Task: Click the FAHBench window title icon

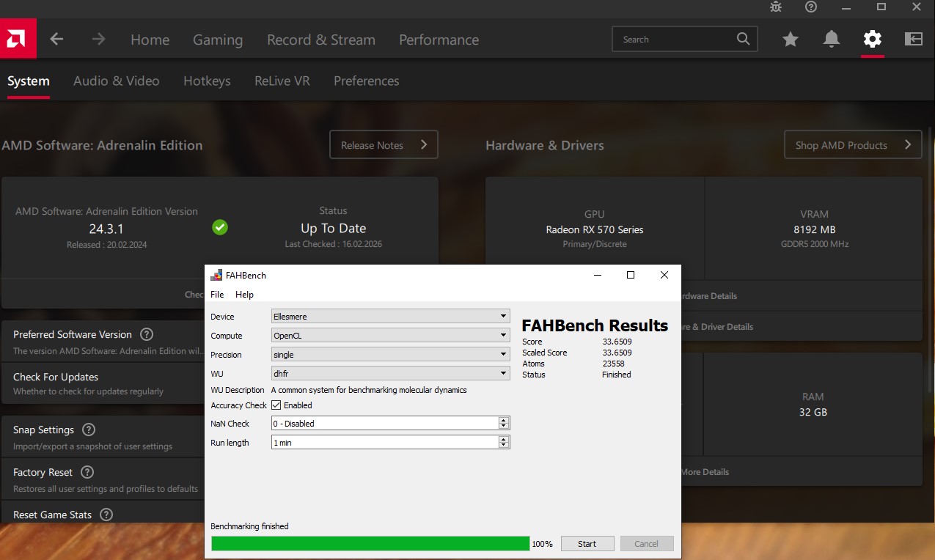Action: (x=216, y=276)
